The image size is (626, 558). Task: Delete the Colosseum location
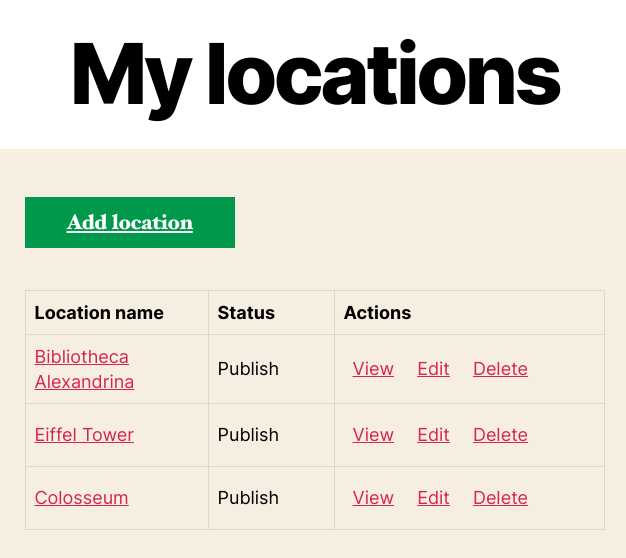[x=500, y=498]
